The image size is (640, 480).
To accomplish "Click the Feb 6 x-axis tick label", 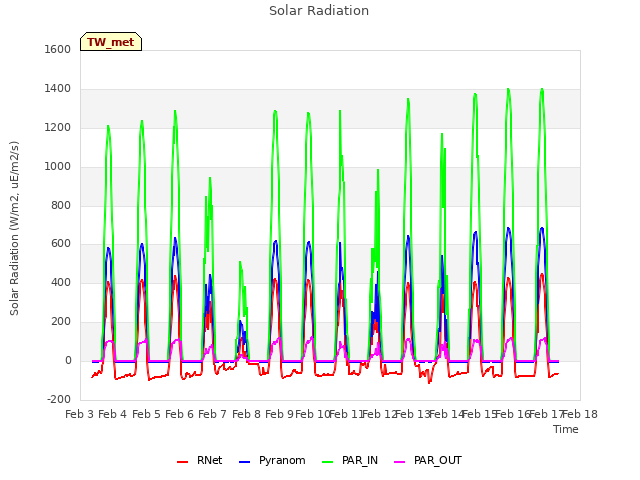I will point(180,414).
